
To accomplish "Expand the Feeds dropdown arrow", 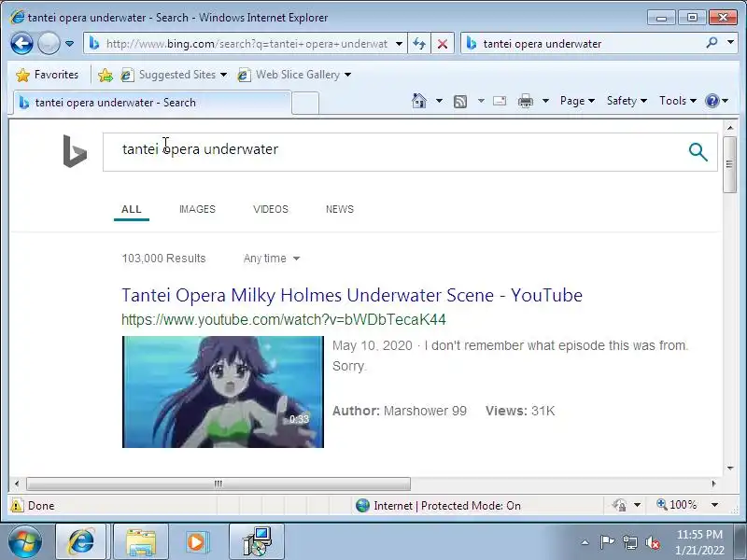I will [481, 101].
